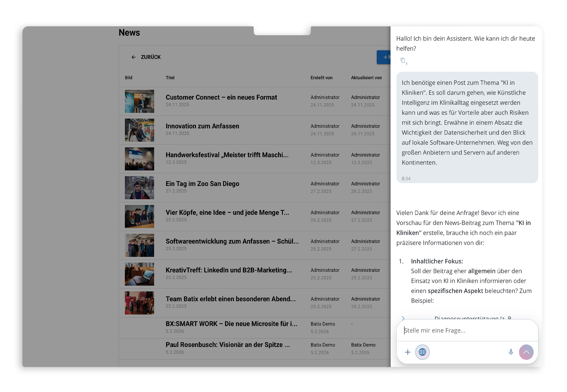Screen dimensions: 567x392
Task: Open the 'Innovation zum Anfassen' news entry
Action: click(202, 126)
